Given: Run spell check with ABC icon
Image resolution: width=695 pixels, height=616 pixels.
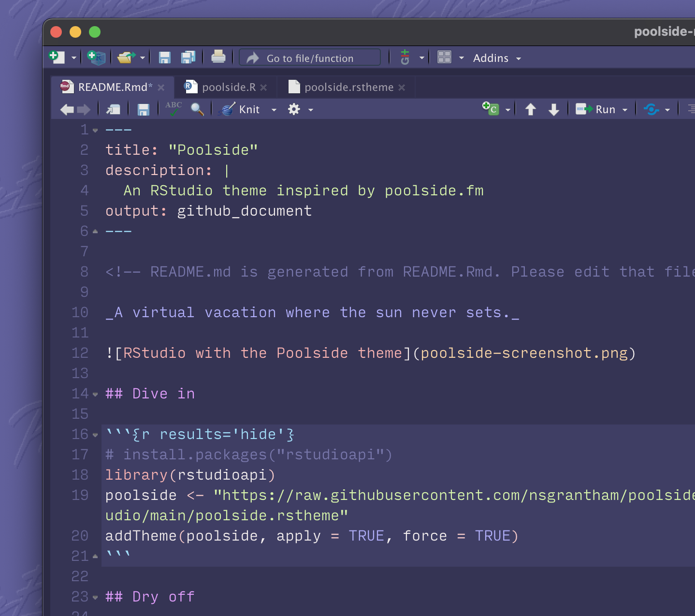Looking at the screenshot, I should click(174, 109).
